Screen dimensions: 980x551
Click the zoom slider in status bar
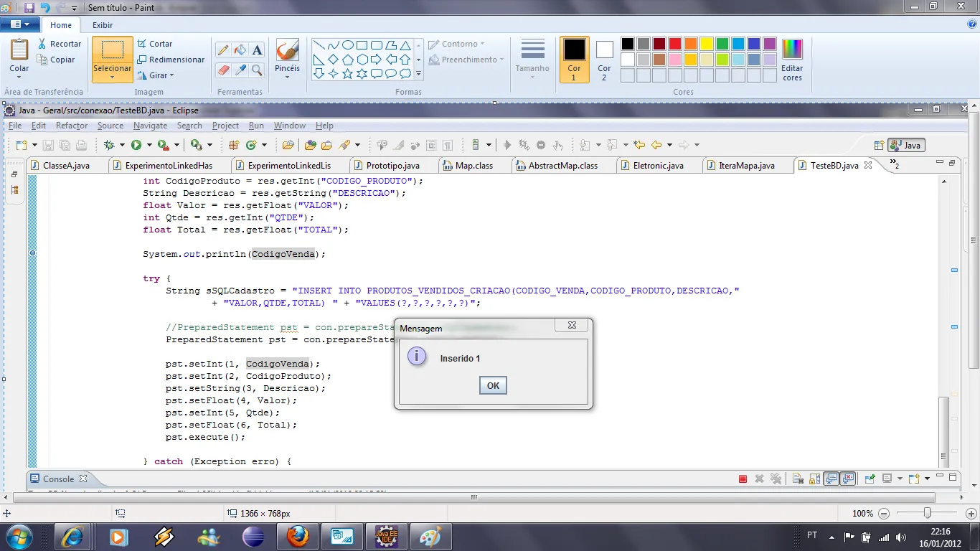click(927, 513)
